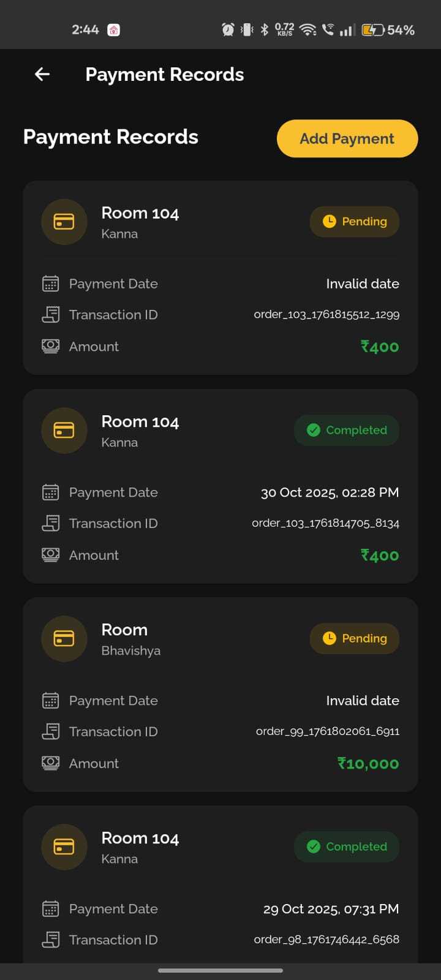This screenshot has width=441, height=980.
Task: Tap the alarm clock status icon
Action: point(228,29)
